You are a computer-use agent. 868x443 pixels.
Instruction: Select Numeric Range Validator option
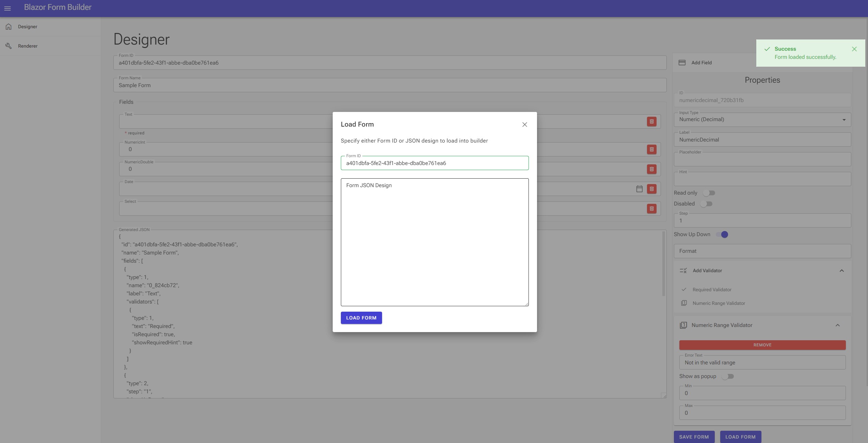(762, 303)
